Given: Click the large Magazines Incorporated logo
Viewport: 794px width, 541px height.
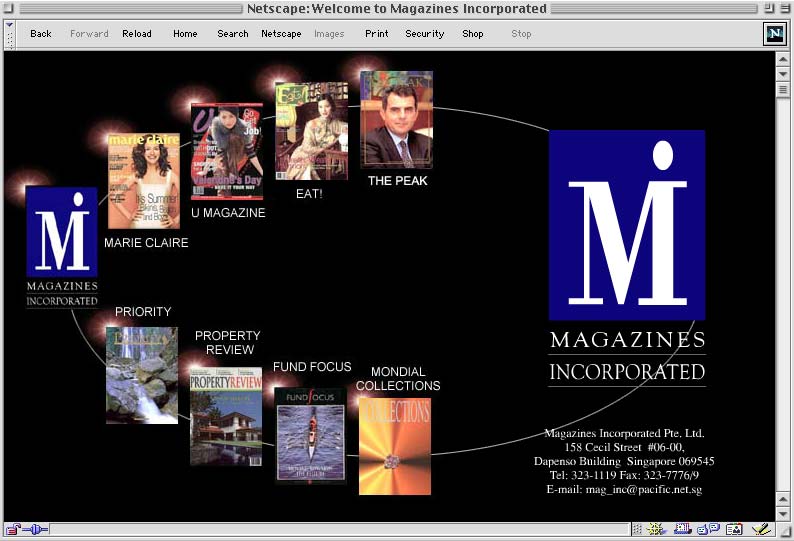Looking at the screenshot, I should pos(627,259).
